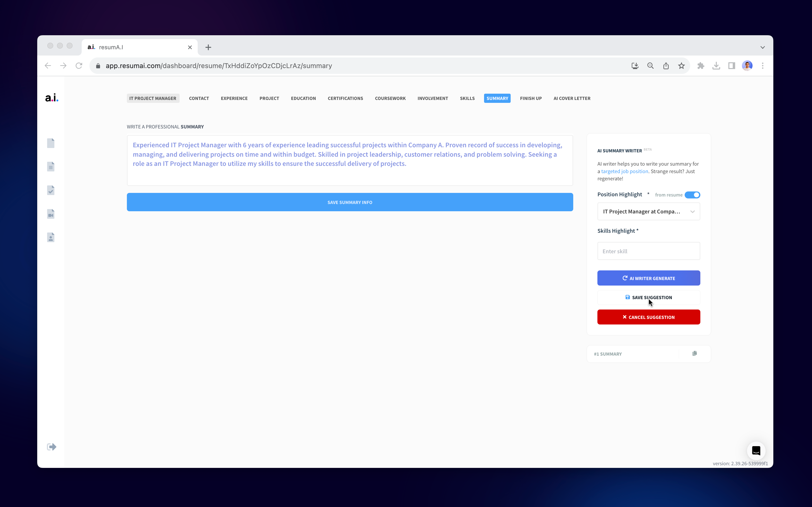Expand the browser tab list chevron
812x507 pixels.
762,47
